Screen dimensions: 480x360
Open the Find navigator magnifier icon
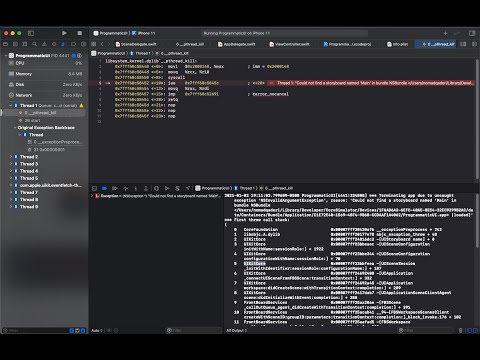coord(34,44)
